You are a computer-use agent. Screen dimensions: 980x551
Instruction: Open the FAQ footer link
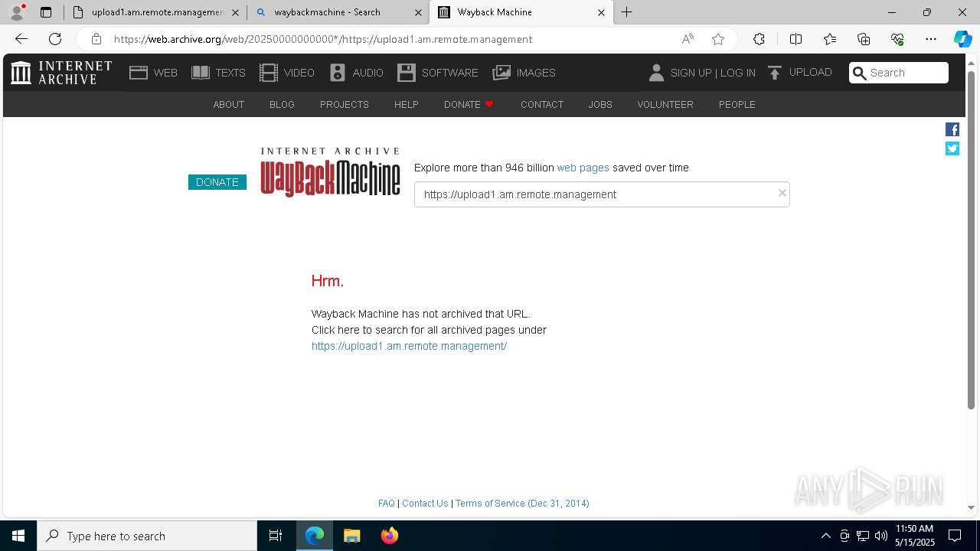[x=387, y=503]
